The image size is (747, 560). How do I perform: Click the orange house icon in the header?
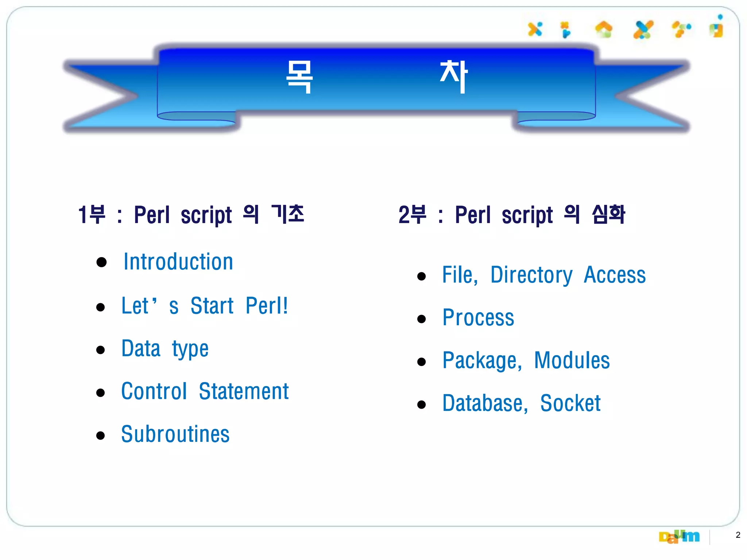click(604, 30)
